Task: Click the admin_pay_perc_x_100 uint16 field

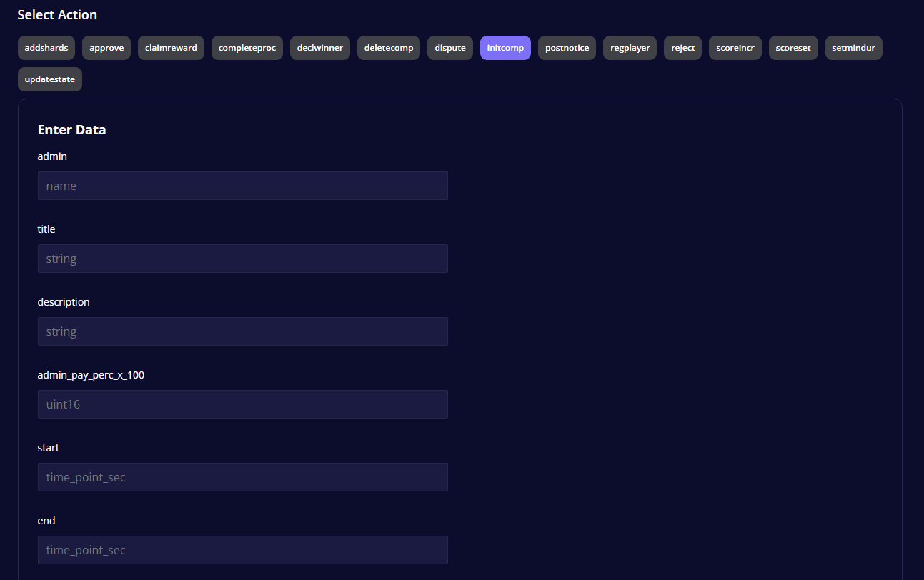Action: pos(242,404)
